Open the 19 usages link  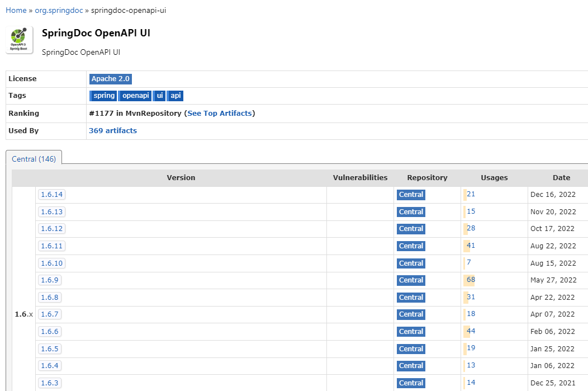pos(471,348)
